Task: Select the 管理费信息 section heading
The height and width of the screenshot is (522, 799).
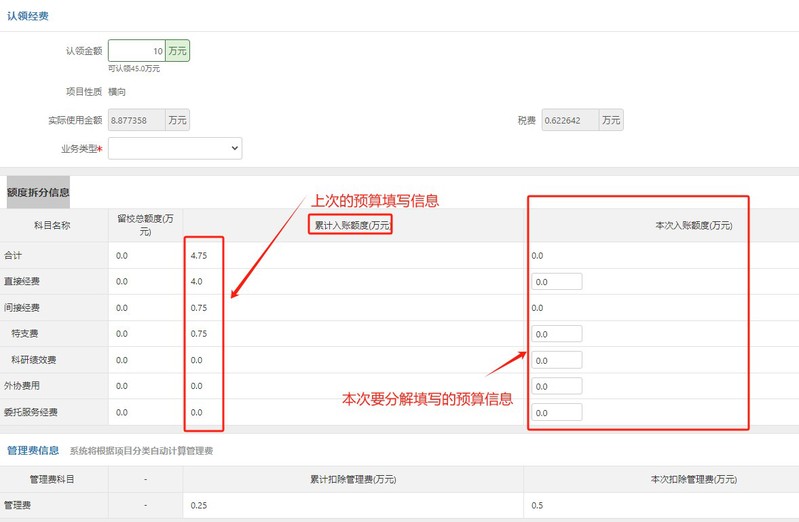Action: click(33, 451)
